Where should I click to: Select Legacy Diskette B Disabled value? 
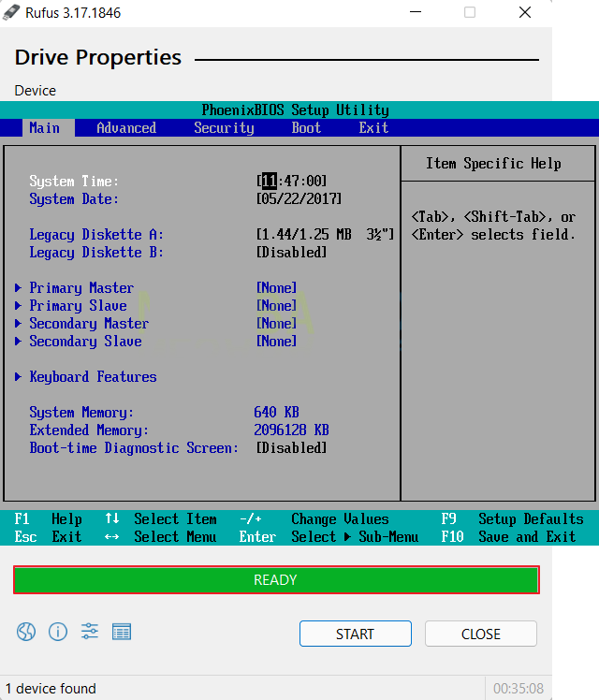pos(291,253)
